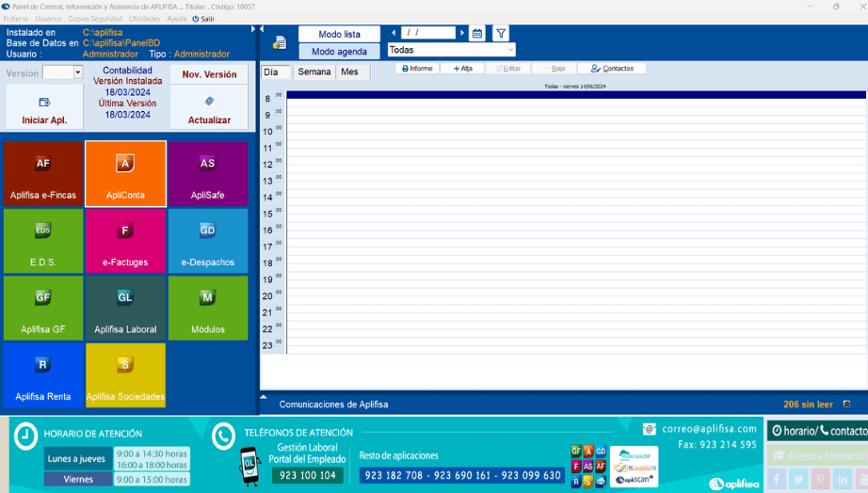Screen dimensions: 868x493
Task: Click the Iniciar Apl. button
Action: pos(44,108)
